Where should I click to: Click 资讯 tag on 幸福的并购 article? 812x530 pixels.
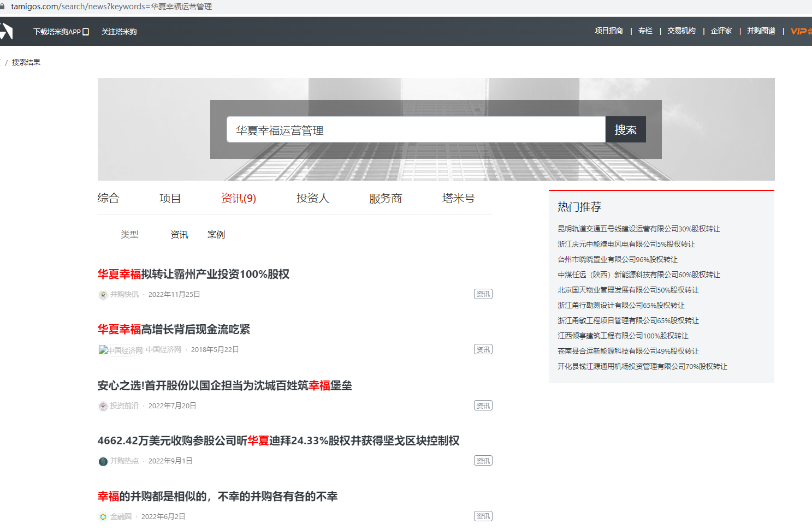483,516
